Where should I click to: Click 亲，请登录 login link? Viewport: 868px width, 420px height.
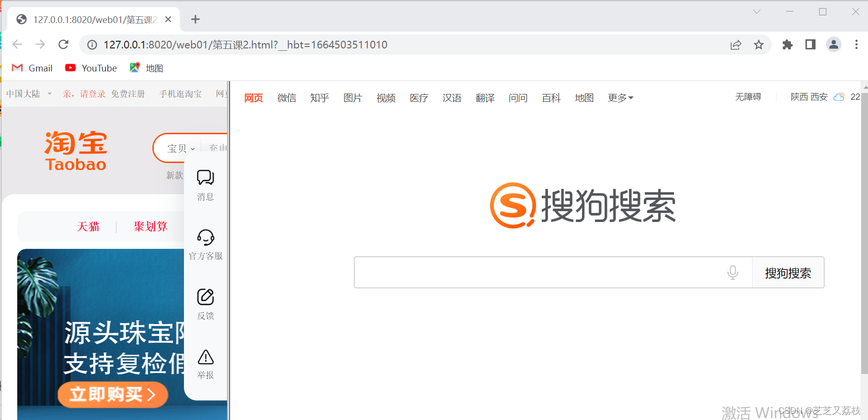coord(84,94)
